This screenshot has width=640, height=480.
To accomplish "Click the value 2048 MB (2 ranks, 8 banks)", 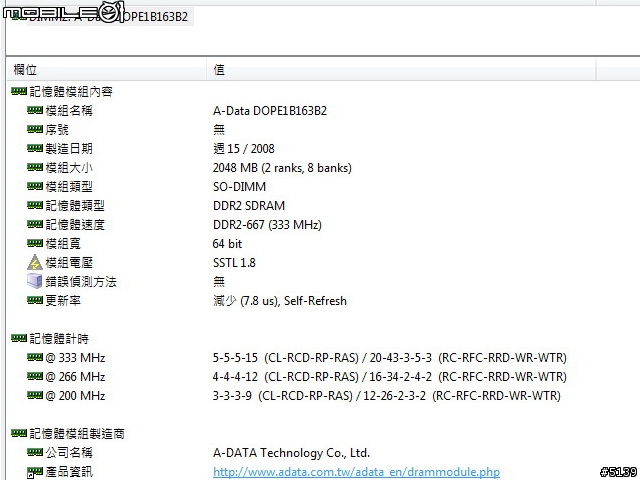I will point(282,168).
